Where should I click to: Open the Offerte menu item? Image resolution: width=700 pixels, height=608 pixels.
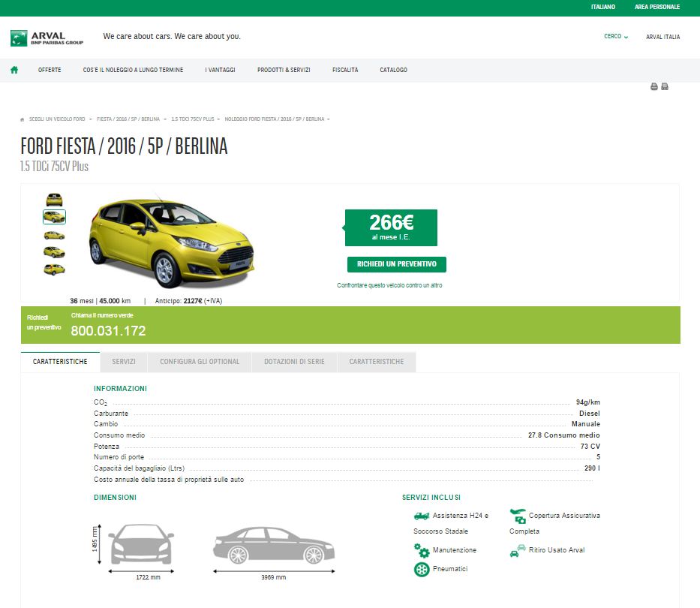[50, 70]
